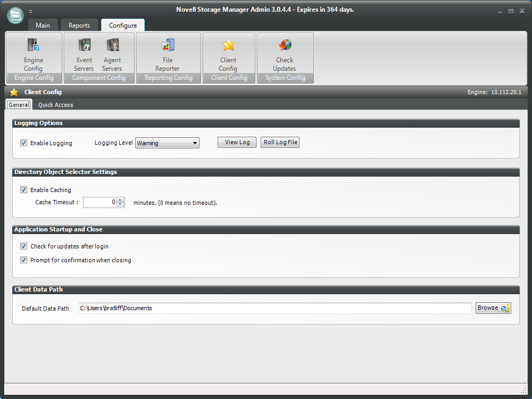
Task: Click the window resize grip corner
Action: coord(523,390)
